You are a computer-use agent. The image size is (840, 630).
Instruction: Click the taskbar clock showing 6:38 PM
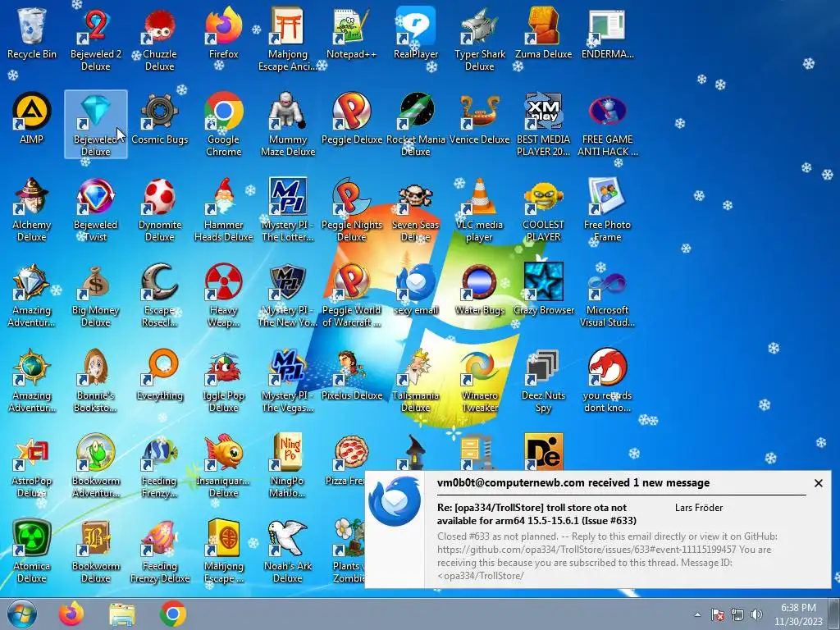(798, 614)
